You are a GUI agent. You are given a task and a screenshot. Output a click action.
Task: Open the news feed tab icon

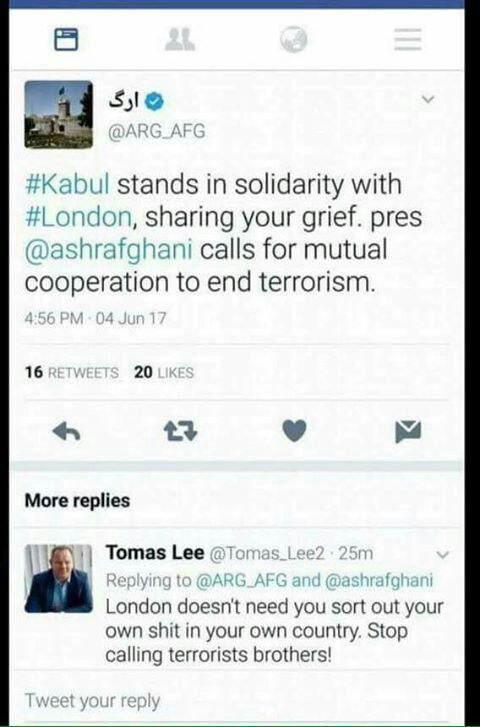66,39
